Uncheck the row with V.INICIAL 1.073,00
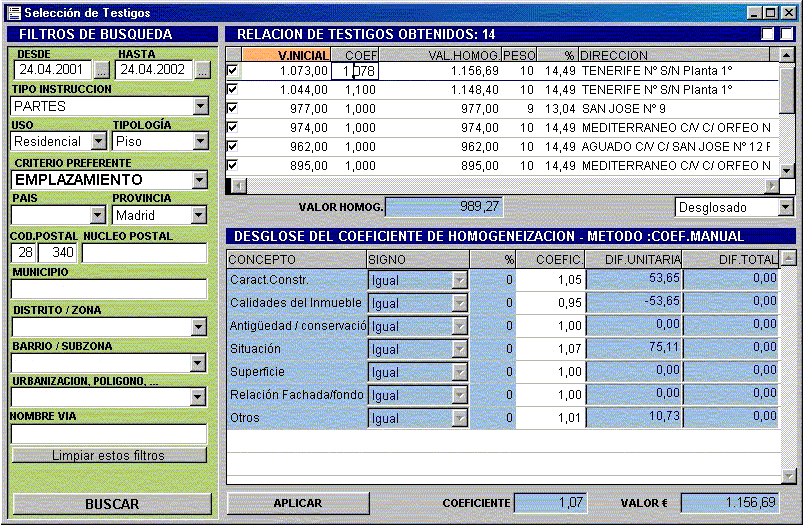The image size is (803, 525). [233, 70]
